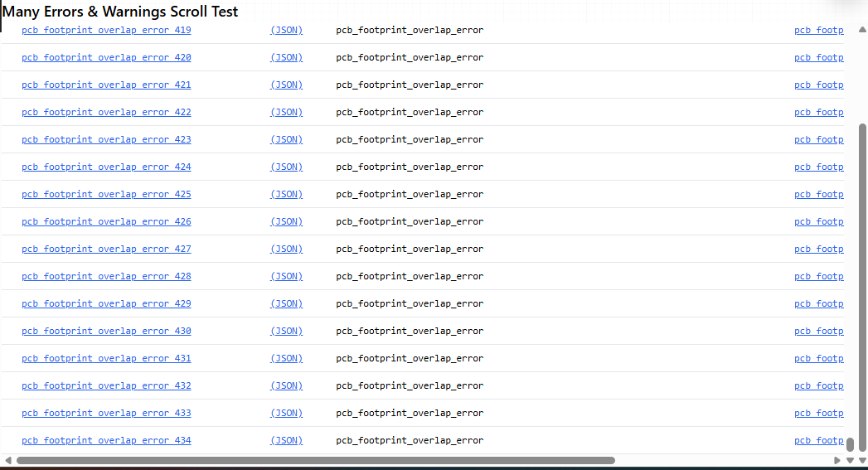Open link pcb_footprint_overlap_error_429
Viewport: 868px width, 470px height.
[106, 304]
